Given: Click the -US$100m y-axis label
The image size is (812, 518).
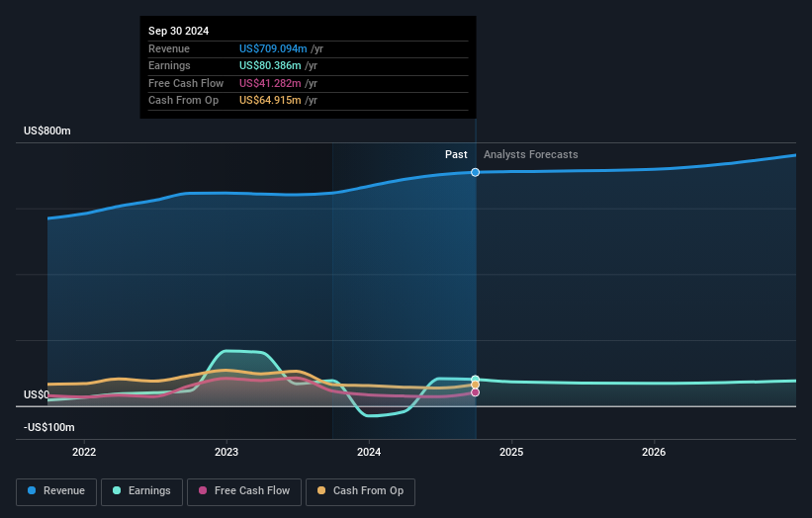Looking at the screenshot, I should [x=49, y=427].
